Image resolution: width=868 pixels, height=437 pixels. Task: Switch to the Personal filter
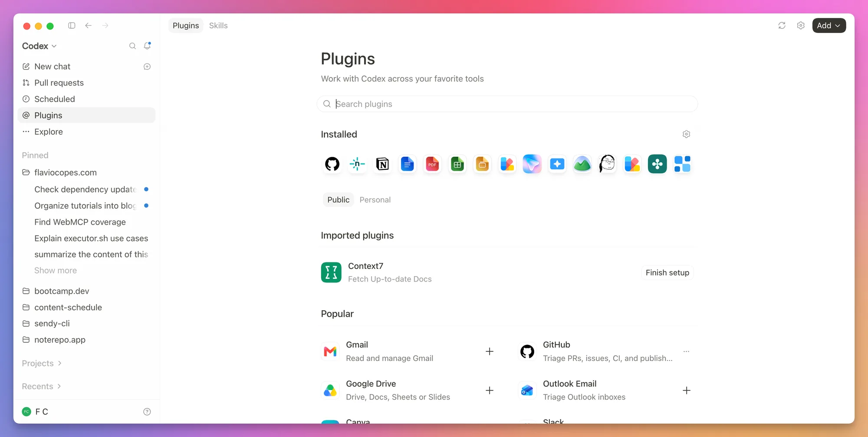click(375, 200)
